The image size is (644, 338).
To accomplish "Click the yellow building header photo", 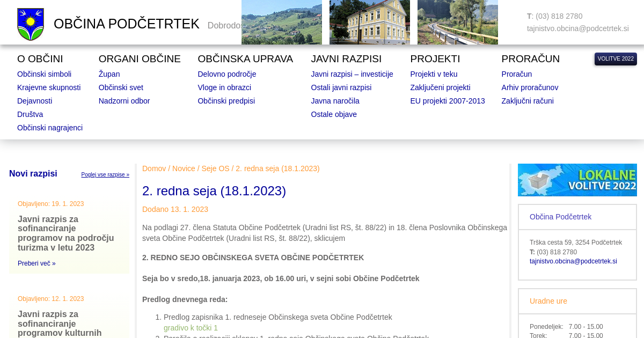I will point(369,22).
